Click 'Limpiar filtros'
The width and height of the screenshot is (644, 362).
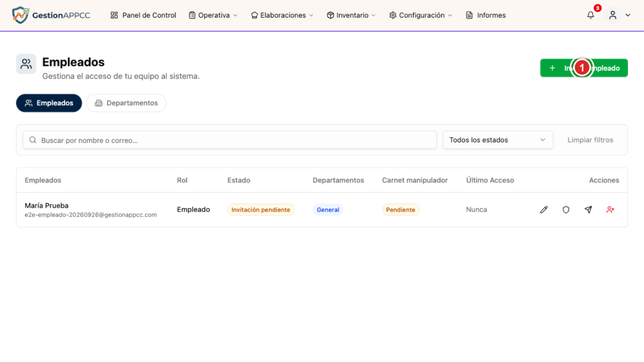(x=590, y=140)
